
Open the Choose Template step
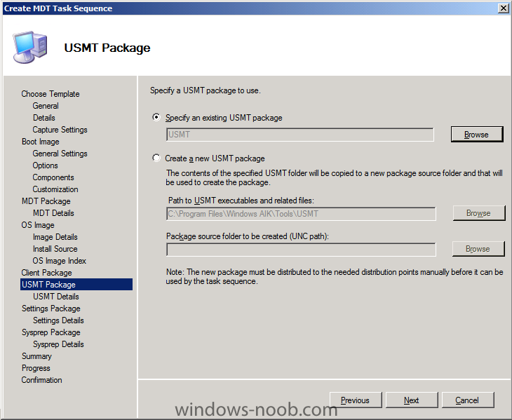pos(50,94)
